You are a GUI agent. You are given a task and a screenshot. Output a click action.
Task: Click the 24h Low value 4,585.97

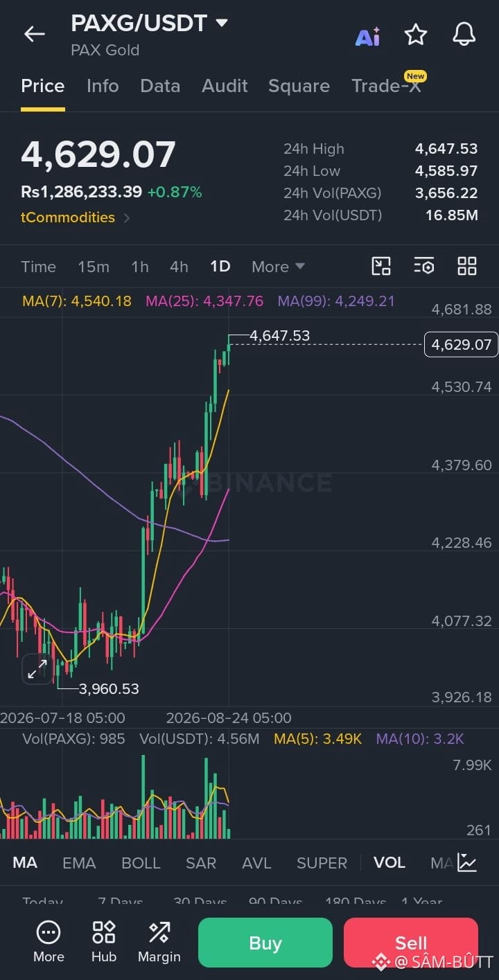pyautogui.click(x=446, y=171)
